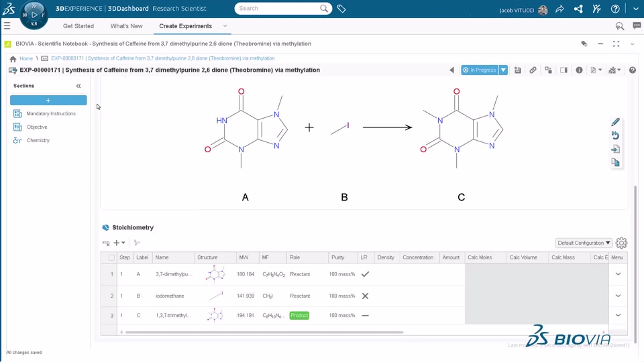Click the experiment help icon at far right
The height and width of the screenshot is (362, 644).
pyautogui.click(x=633, y=70)
